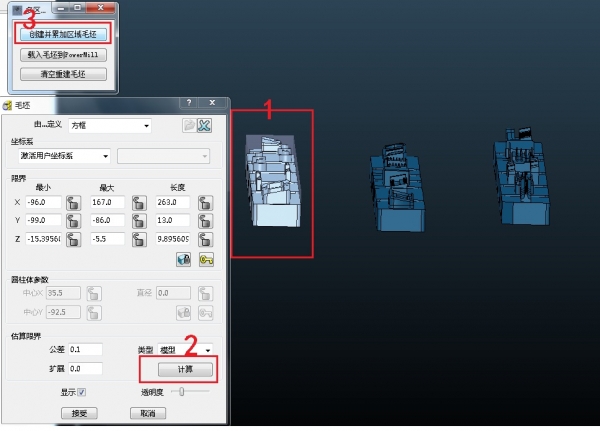600x431 pixels.
Task: Click the X length field 263.0
Action: pos(173,202)
